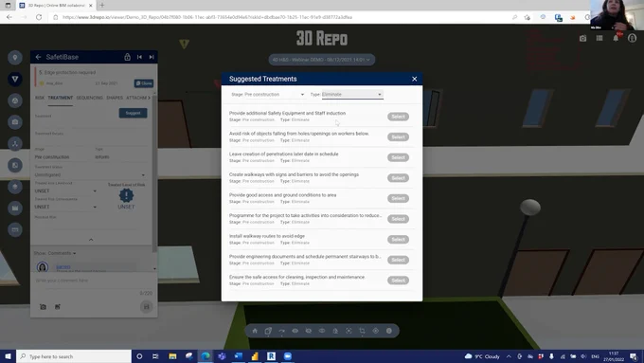Viewport: 644px width, 363px height.
Task: Select 'Create walkways with signs' treatment
Action: pos(398,178)
